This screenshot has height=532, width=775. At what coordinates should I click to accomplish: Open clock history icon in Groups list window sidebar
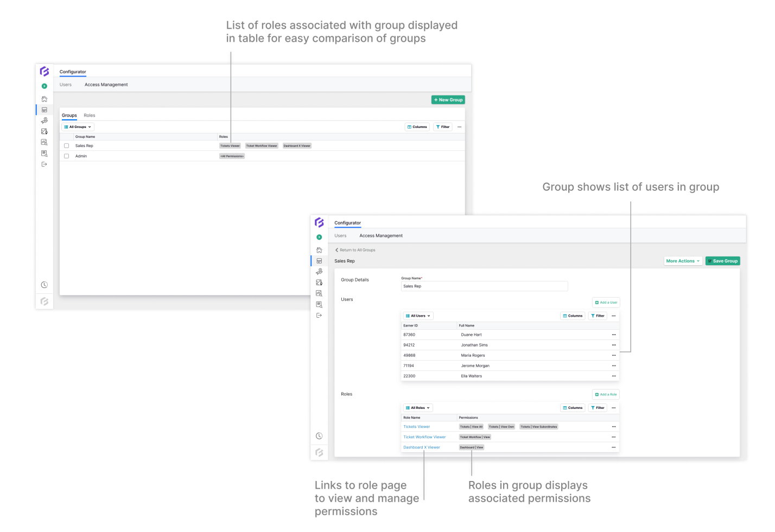pyautogui.click(x=45, y=285)
